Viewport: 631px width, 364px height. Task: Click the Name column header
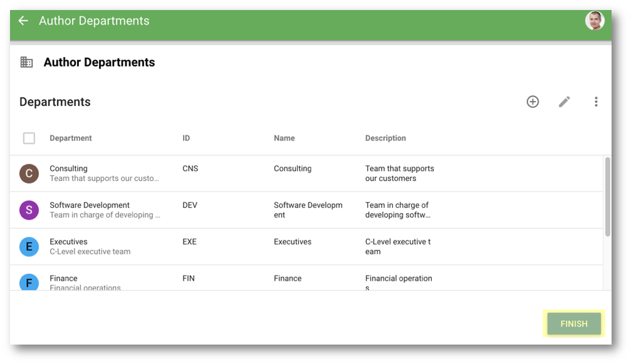pyautogui.click(x=284, y=138)
